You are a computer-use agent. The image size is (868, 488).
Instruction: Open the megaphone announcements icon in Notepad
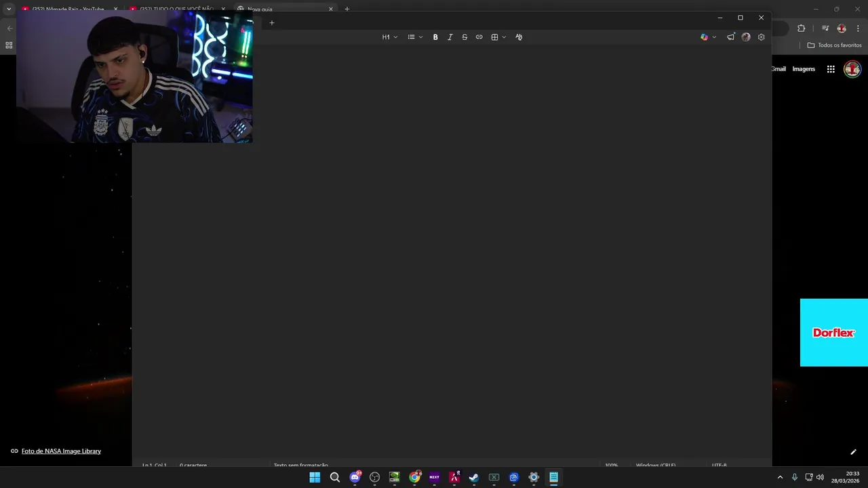point(730,37)
